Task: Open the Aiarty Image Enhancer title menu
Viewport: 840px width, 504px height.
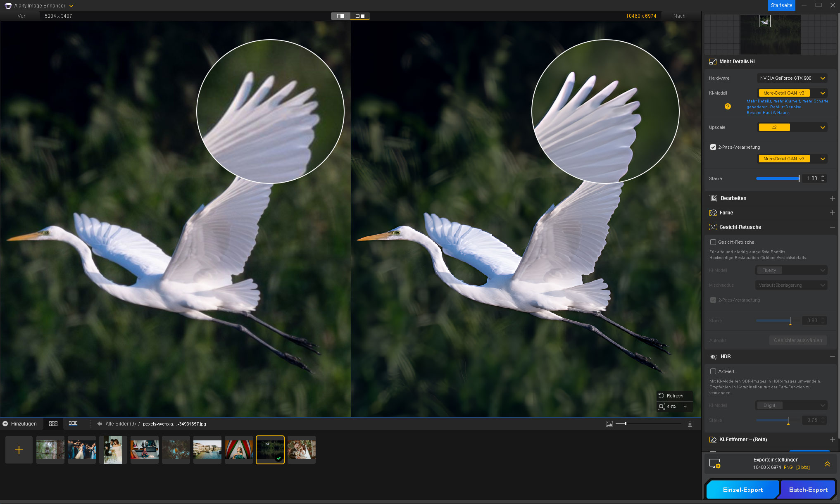Action: (x=71, y=6)
